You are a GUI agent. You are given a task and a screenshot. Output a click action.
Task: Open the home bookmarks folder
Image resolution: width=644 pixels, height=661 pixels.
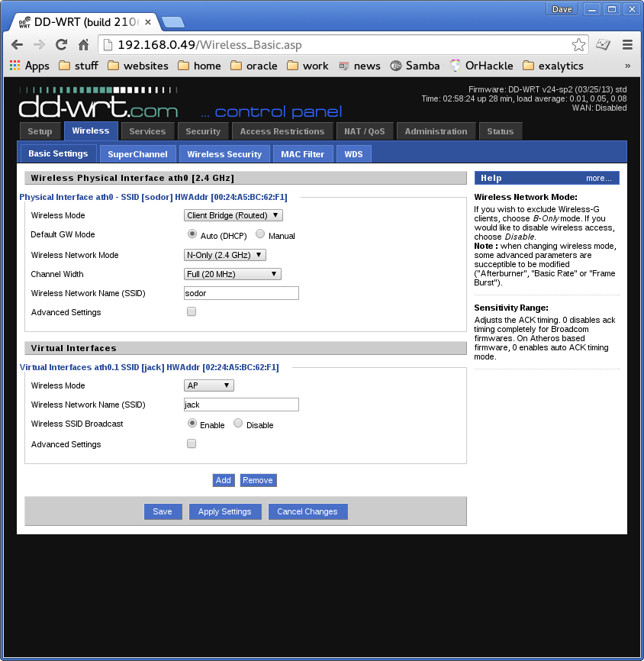[199, 66]
